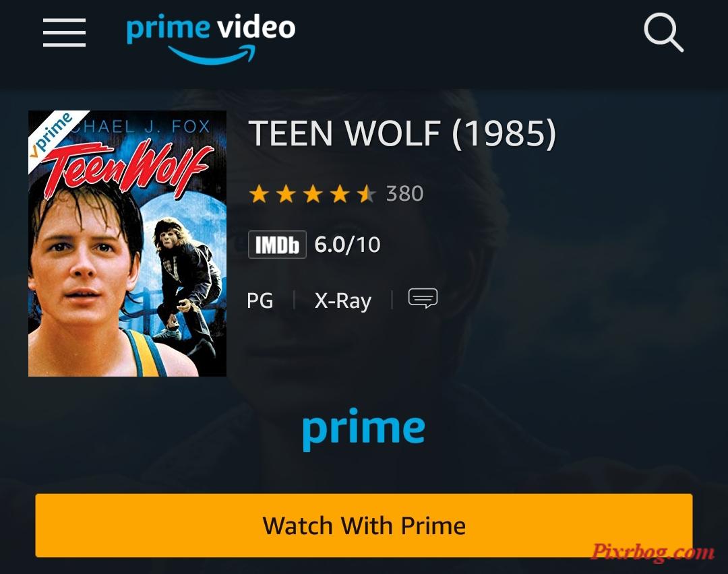Tap the blue prime logo above button
Screen dimensions: 728x574
click(x=363, y=429)
